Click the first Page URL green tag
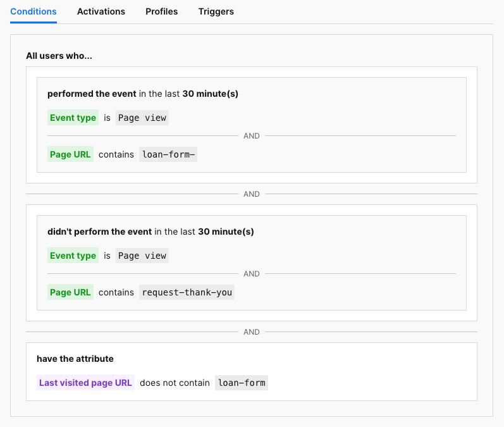Viewport: 504px width, 427px height. pos(70,154)
